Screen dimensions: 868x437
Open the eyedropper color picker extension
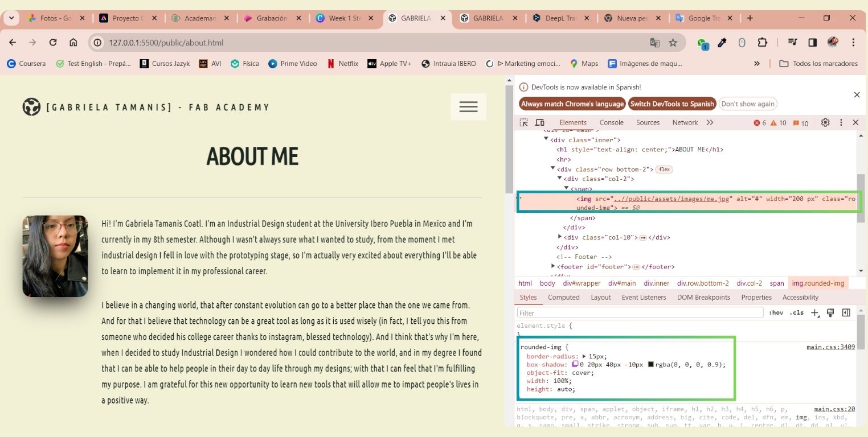pyautogui.click(x=722, y=43)
